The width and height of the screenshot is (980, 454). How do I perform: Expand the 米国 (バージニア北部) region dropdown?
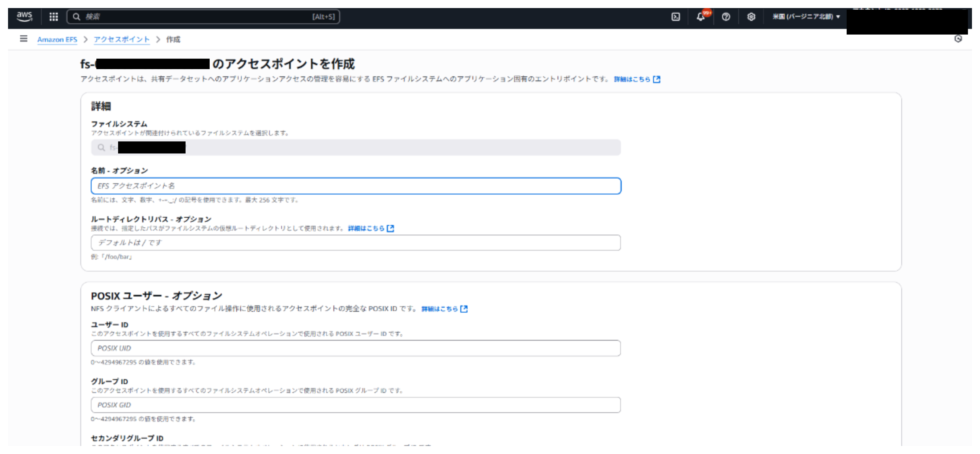[x=806, y=17]
